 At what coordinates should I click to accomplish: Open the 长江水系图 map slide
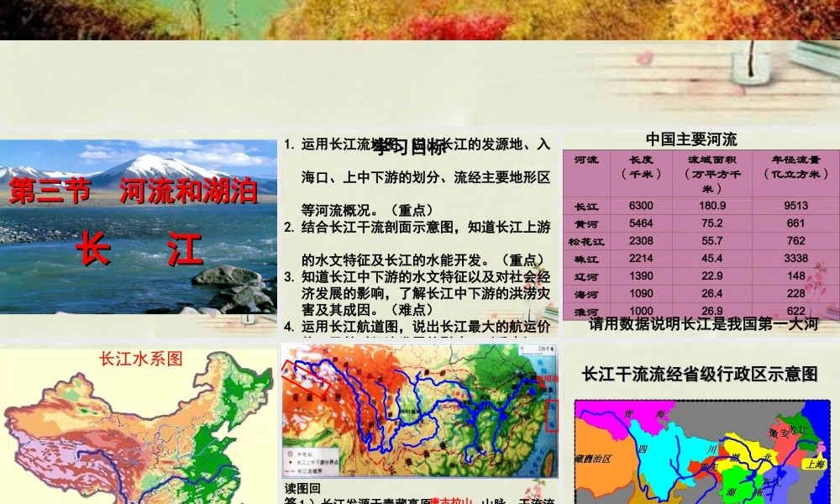coord(139,423)
